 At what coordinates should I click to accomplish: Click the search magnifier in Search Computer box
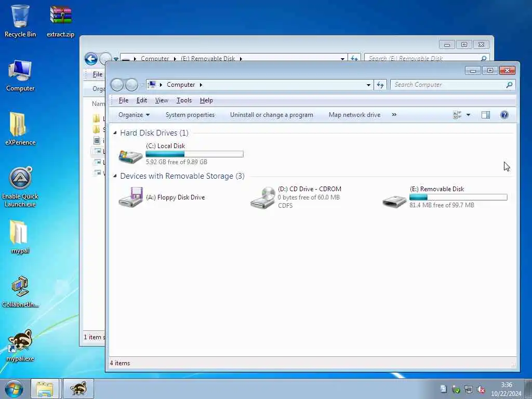(x=509, y=85)
